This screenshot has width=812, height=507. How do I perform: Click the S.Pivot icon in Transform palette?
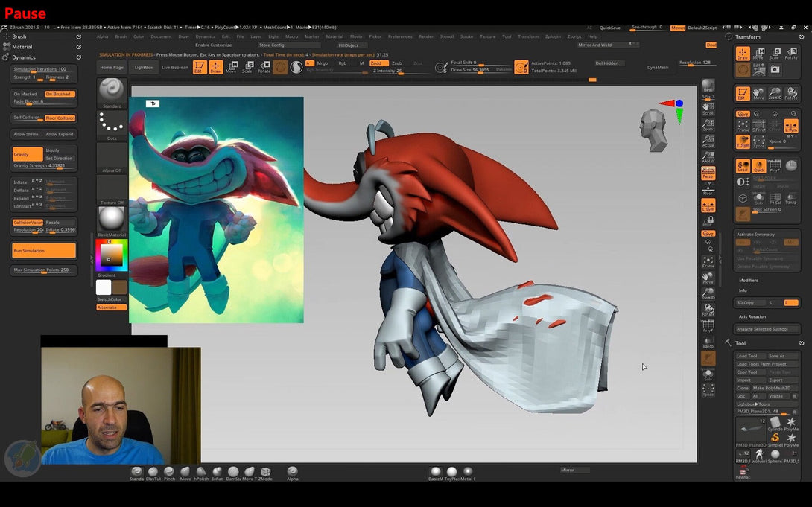point(758,126)
